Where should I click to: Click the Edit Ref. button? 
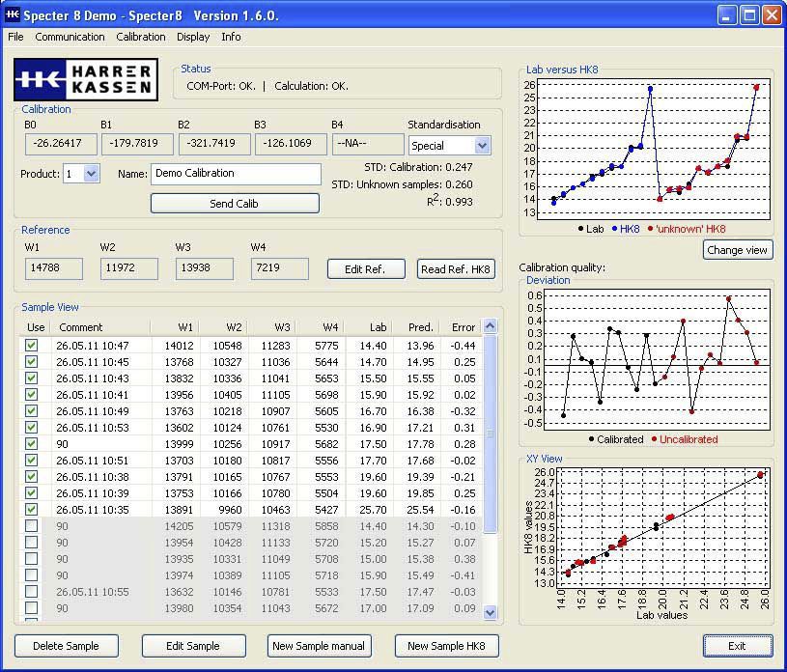366,268
